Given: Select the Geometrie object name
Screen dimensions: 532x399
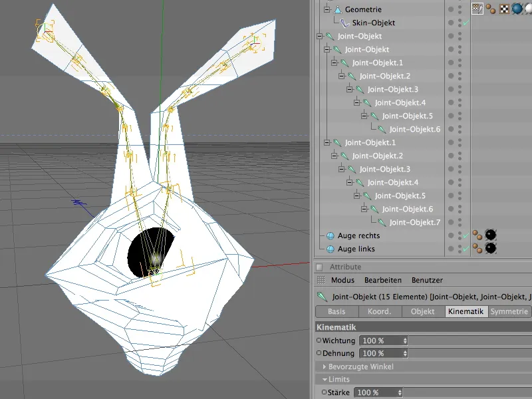Looking at the screenshot, I should (x=363, y=9).
